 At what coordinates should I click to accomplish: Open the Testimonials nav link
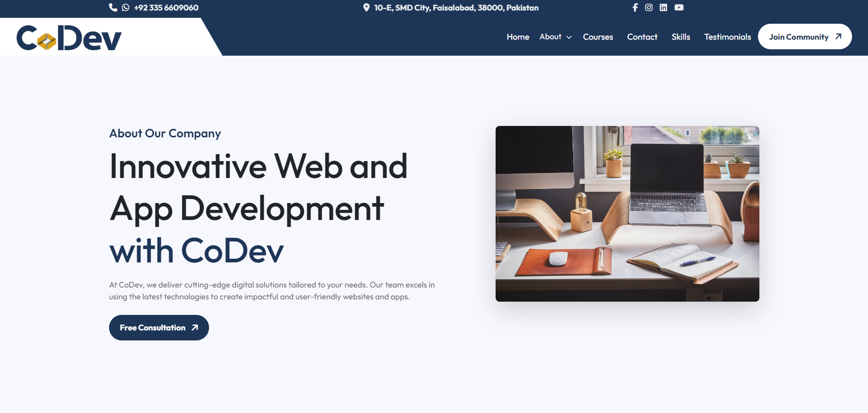727,37
